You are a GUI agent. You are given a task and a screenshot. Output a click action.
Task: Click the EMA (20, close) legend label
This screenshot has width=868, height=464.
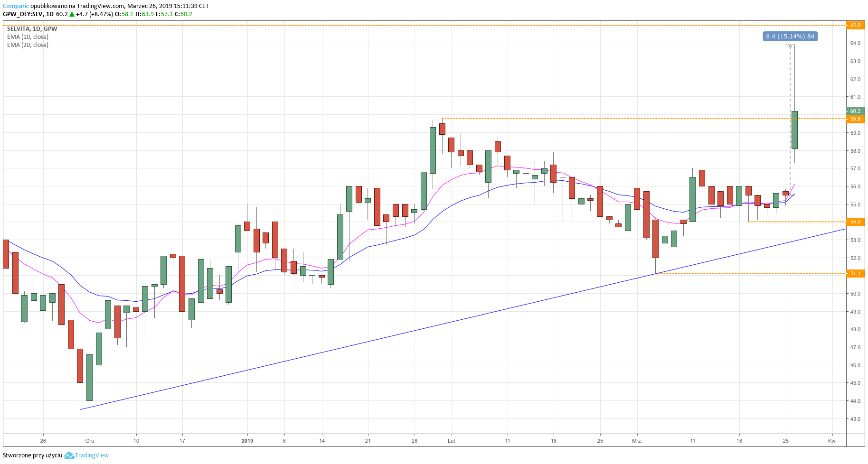pos(28,45)
